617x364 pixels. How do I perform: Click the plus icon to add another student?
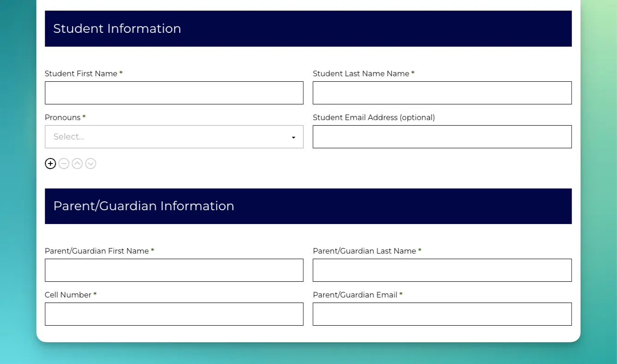coord(50,164)
